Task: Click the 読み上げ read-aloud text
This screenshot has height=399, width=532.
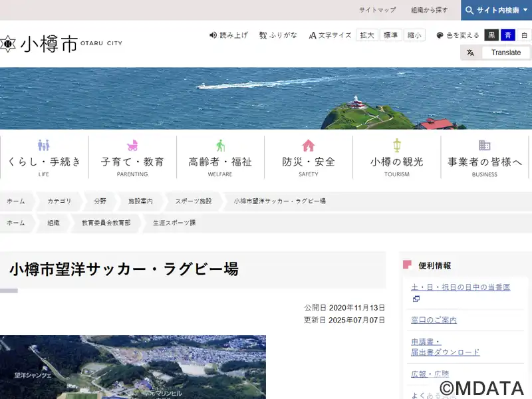Action: (234, 35)
